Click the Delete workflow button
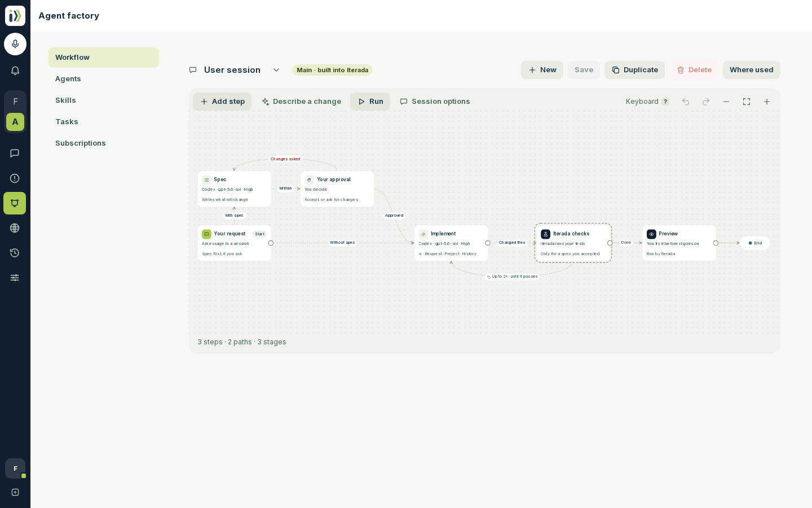The width and height of the screenshot is (812, 508). [694, 70]
